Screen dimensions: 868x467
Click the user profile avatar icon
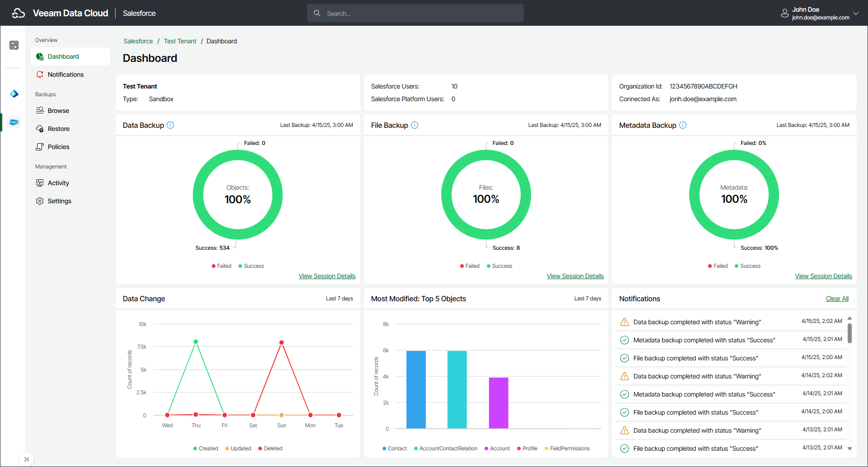pyautogui.click(x=785, y=14)
